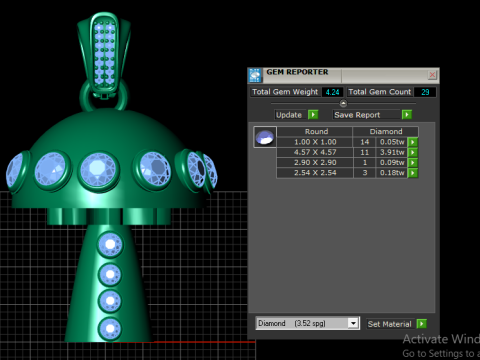Click the 3.91tw weight cell

click(x=392, y=152)
